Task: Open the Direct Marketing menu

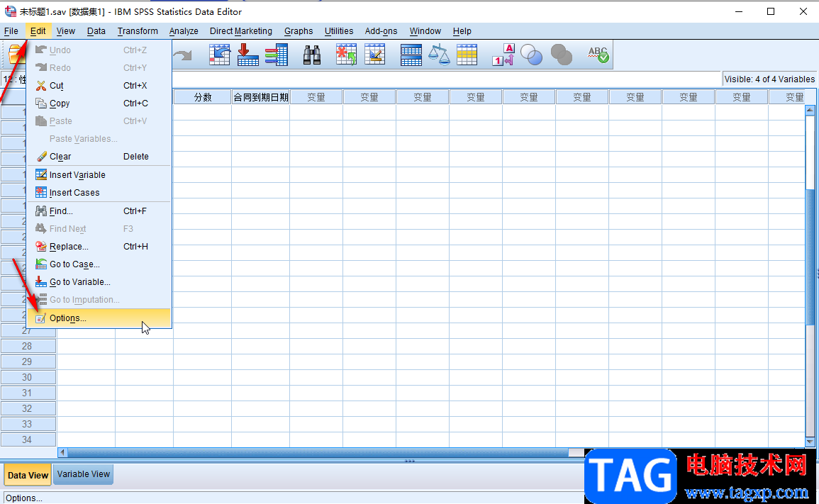Action: pyautogui.click(x=241, y=30)
